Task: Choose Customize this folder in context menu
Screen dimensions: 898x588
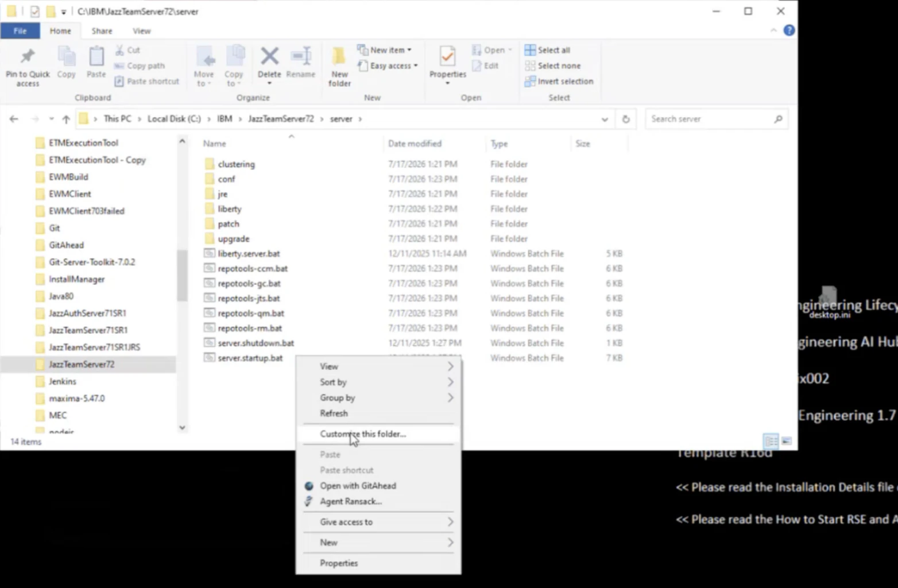Action: (378, 434)
